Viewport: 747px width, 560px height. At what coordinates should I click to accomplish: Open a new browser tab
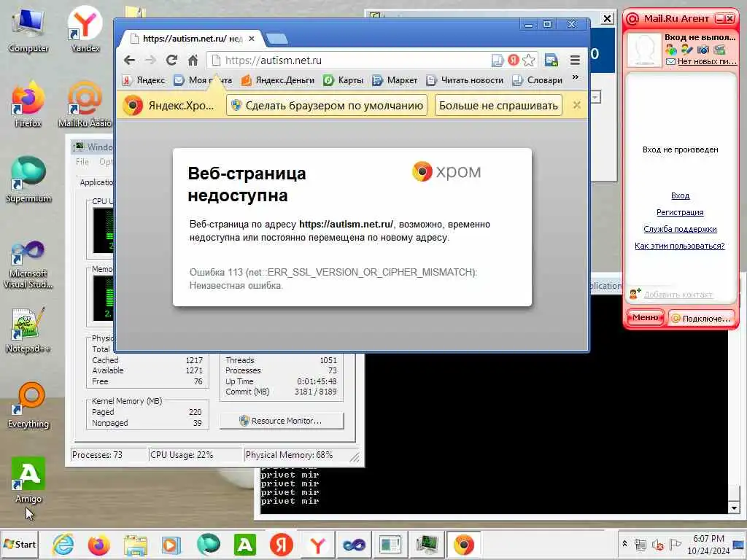point(276,39)
